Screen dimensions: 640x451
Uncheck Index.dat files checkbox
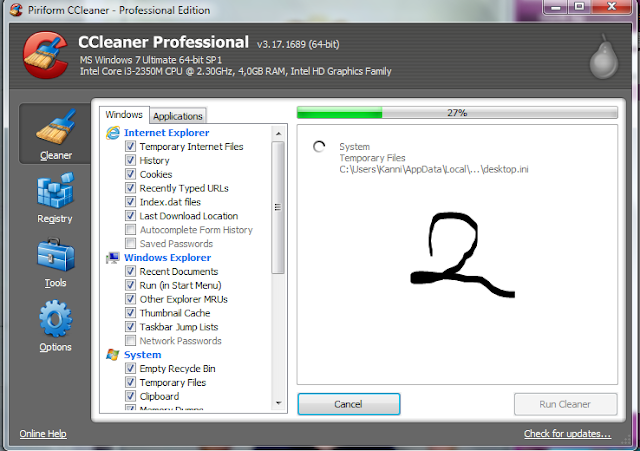coord(130,202)
